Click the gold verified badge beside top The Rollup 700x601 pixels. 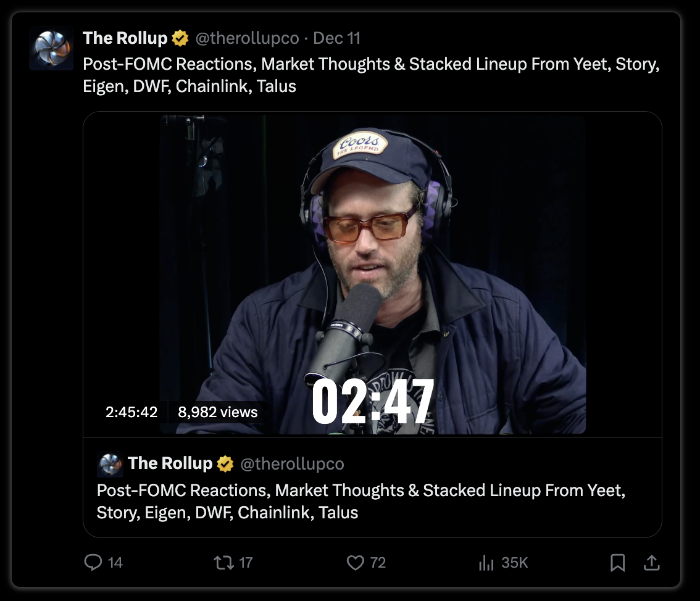pyautogui.click(x=180, y=38)
